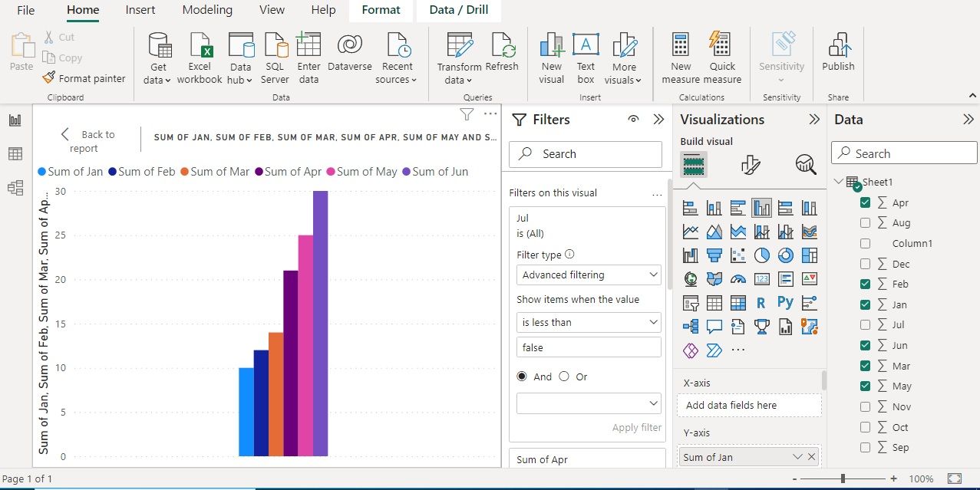Open Sum of Jan field chevron menu
This screenshot has height=490, width=980.
pos(797,457)
